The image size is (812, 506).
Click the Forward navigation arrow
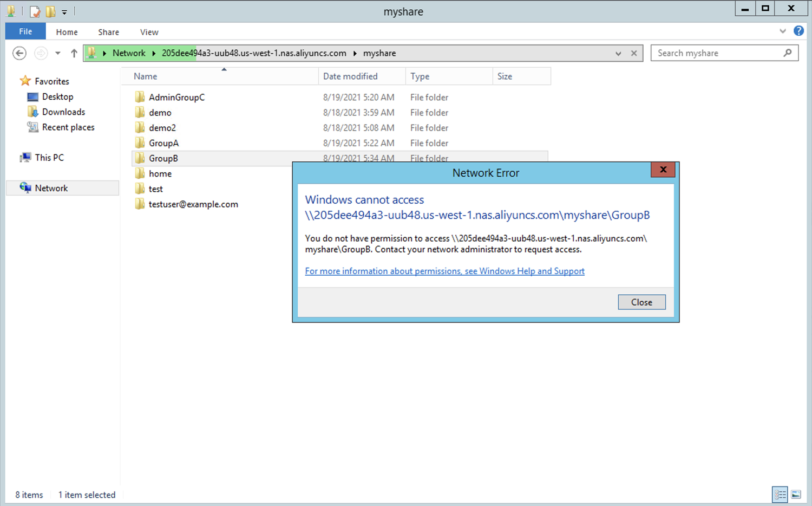(41, 53)
